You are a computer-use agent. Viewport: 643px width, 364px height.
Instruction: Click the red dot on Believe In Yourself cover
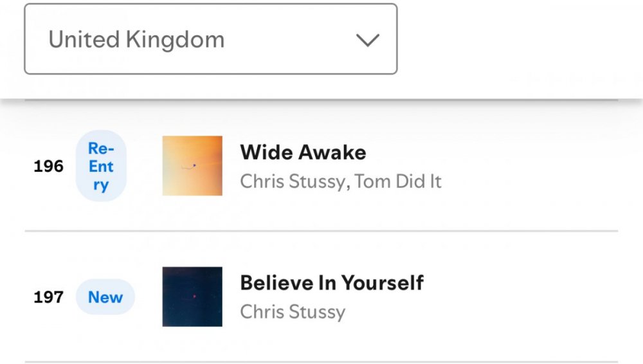[194, 296]
